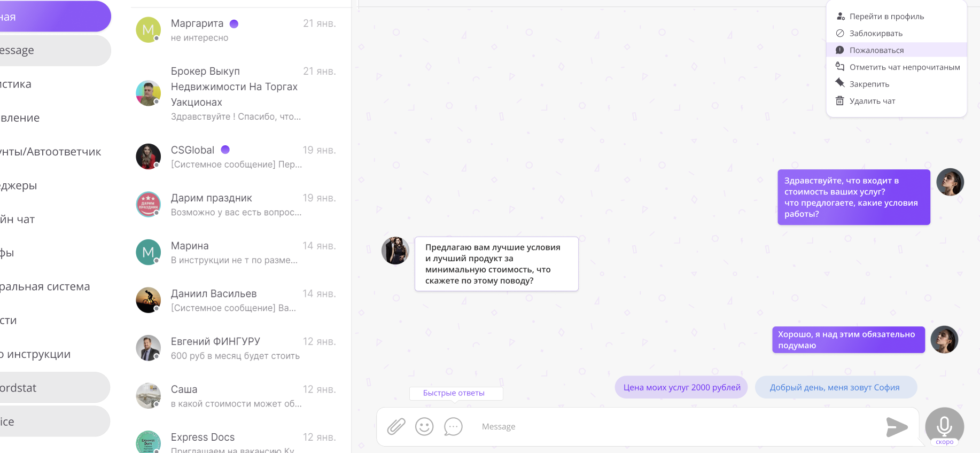Click the Дарим праздник logo avatar

(149, 205)
